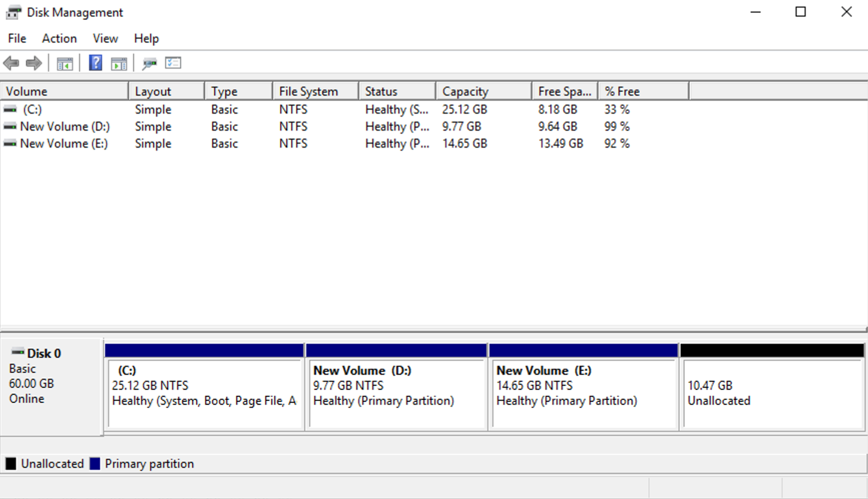
Task: Select New Volume (D:) in volume list
Action: click(x=65, y=126)
